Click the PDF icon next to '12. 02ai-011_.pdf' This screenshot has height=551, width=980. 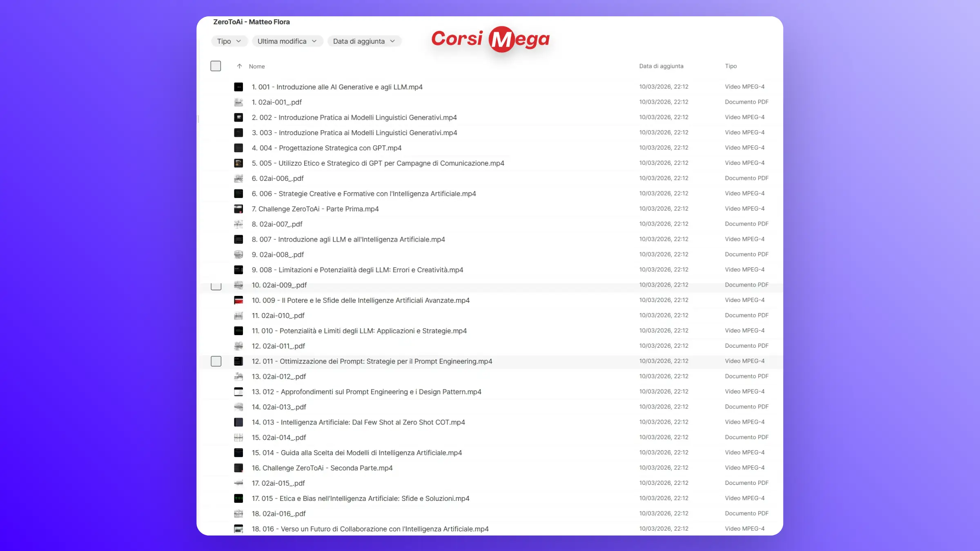click(x=238, y=346)
